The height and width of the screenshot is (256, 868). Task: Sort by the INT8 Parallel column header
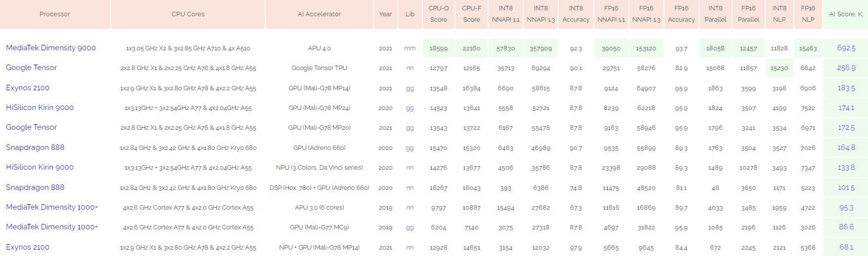click(715, 14)
